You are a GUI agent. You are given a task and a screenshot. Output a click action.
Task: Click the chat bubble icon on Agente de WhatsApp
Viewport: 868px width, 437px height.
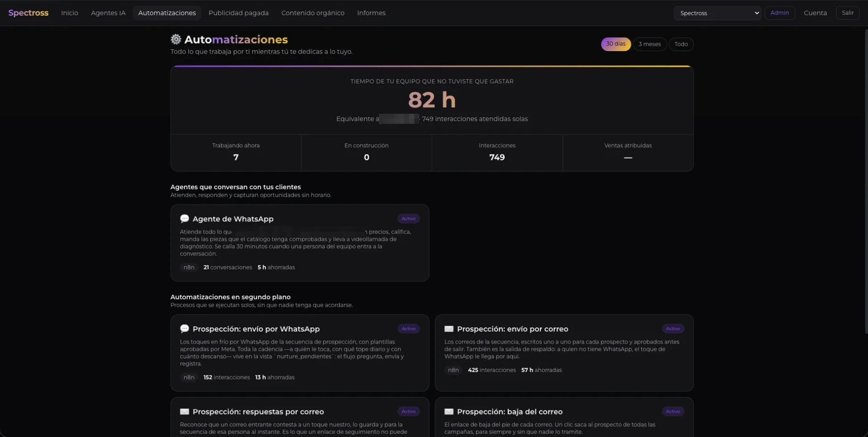click(x=185, y=219)
